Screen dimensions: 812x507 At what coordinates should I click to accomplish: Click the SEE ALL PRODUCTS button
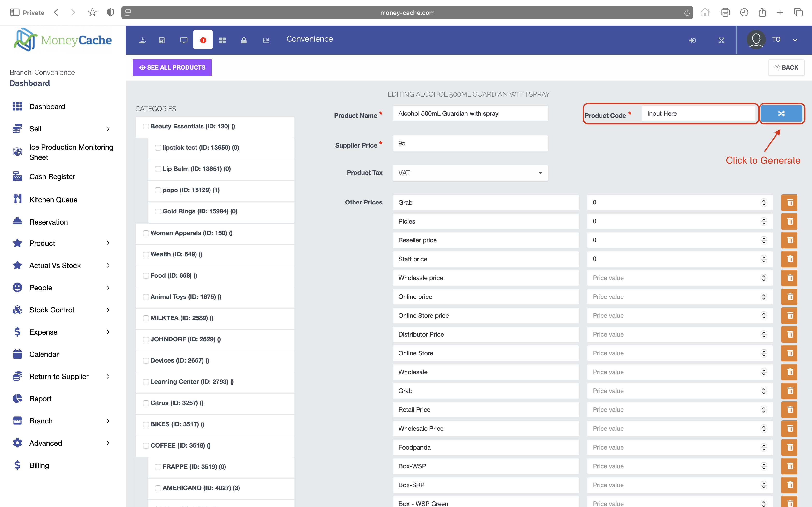172,67
